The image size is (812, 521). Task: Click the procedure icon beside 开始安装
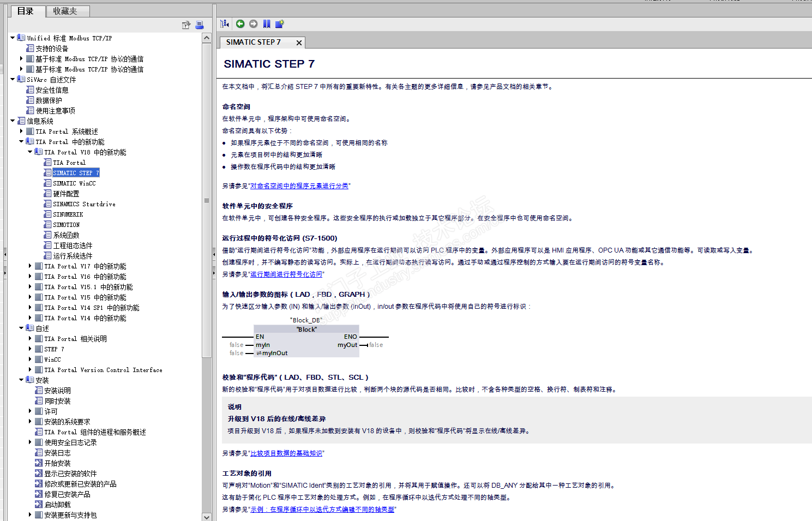pos(39,463)
